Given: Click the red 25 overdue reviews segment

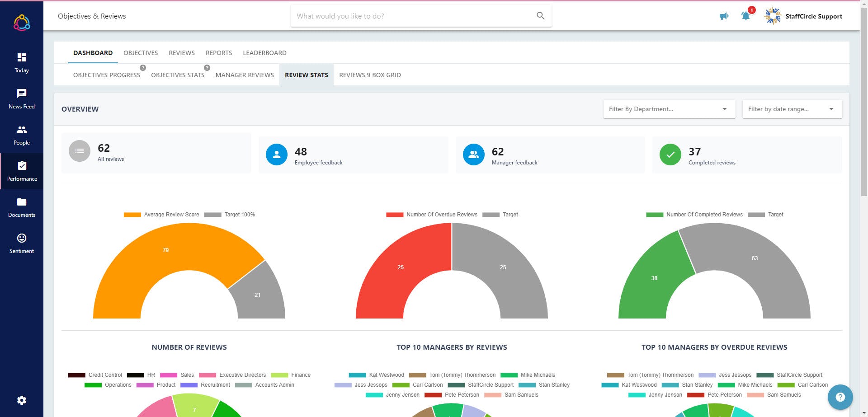Looking at the screenshot, I should pyautogui.click(x=400, y=267).
